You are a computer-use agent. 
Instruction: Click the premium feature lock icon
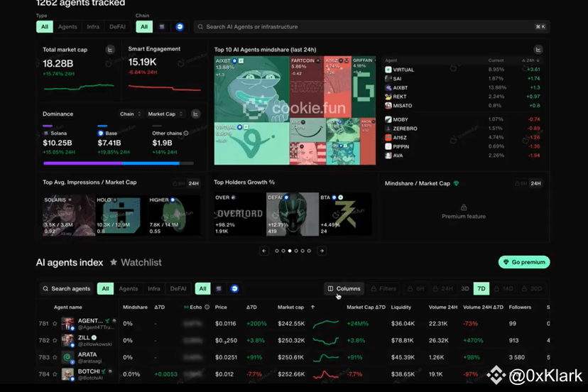(464, 207)
